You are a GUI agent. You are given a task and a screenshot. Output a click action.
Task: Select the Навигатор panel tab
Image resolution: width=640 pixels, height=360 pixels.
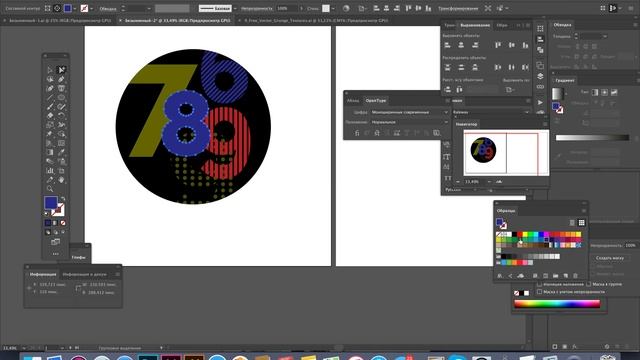(467, 124)
